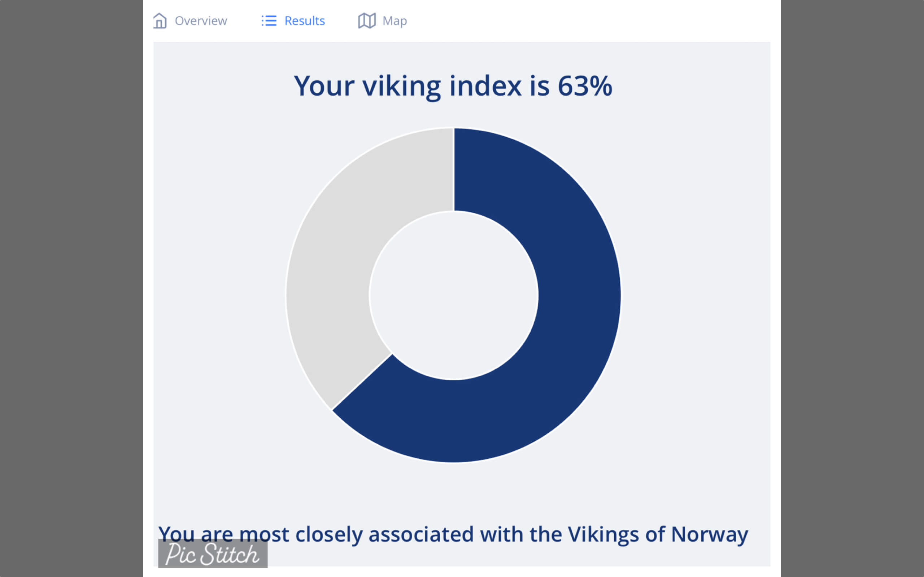Click the empty center of the donut chart
Screen dimensions: 924x577
pos(454,295)
